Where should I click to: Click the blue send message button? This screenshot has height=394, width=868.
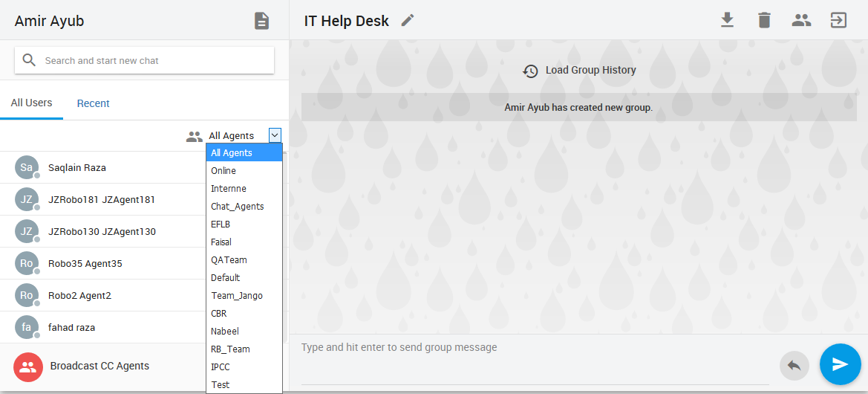point(840,364)
